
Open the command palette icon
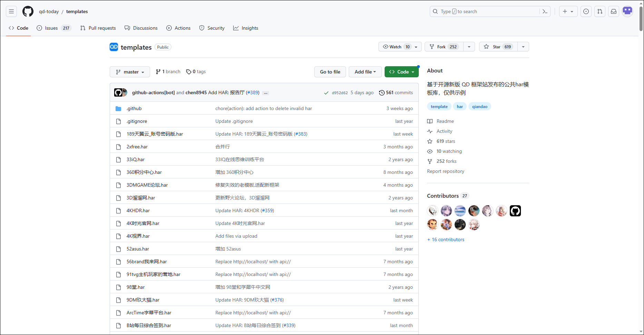545,11
